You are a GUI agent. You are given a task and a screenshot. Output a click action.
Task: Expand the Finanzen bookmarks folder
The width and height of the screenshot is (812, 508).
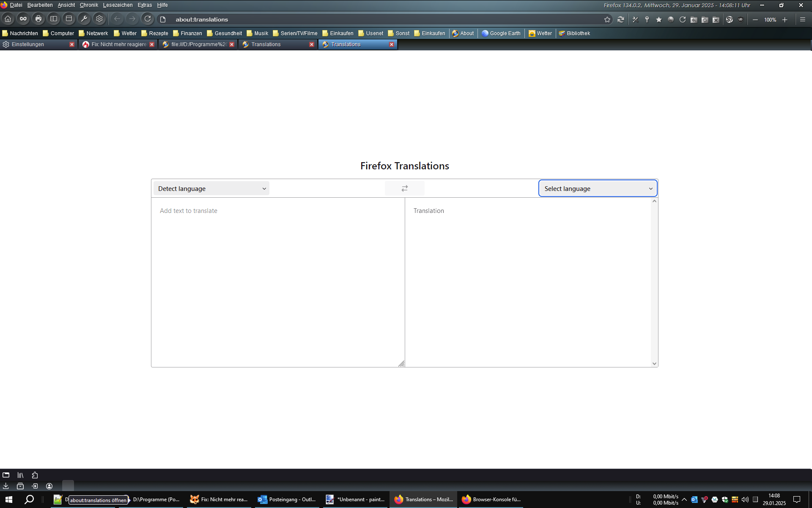[x=187, y=33]
